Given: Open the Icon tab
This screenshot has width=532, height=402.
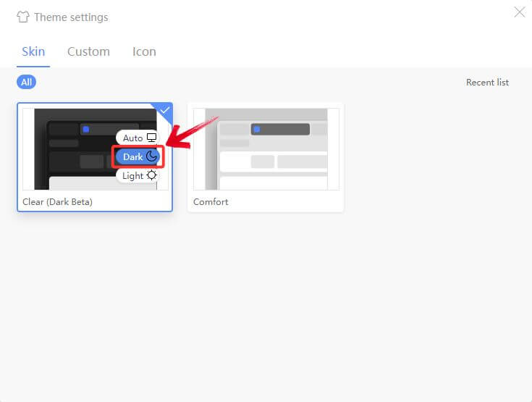Looking at the screenshot, I should (x=144, y=51).
